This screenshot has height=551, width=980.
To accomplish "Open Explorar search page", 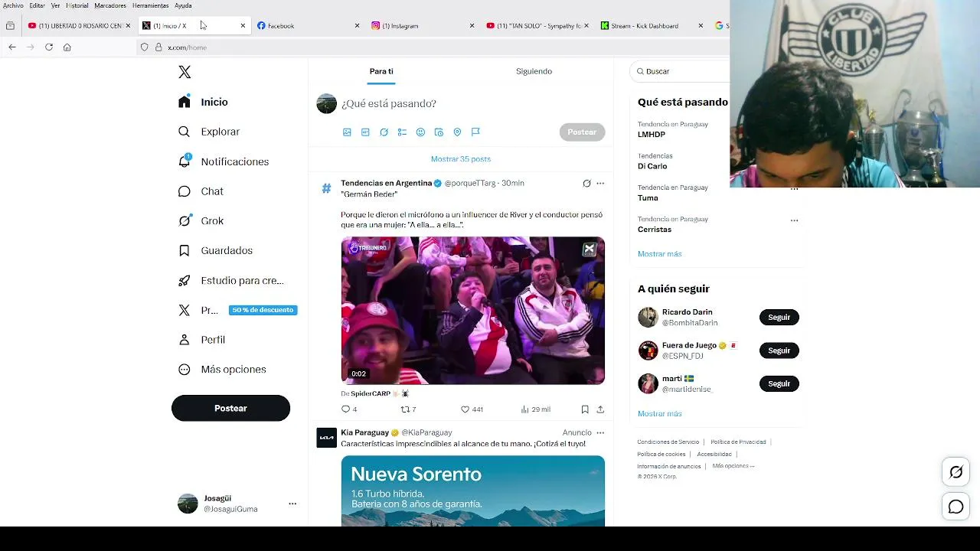I will [209, 132].
